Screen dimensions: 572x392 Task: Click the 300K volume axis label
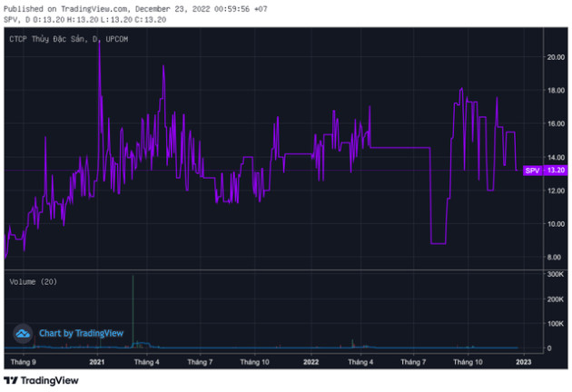[x=555, y=274]
